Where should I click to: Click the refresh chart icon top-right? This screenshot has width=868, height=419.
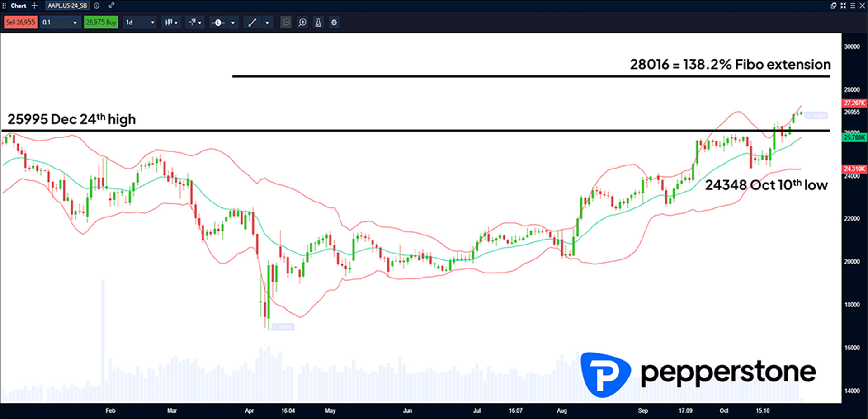coord(834,6)
